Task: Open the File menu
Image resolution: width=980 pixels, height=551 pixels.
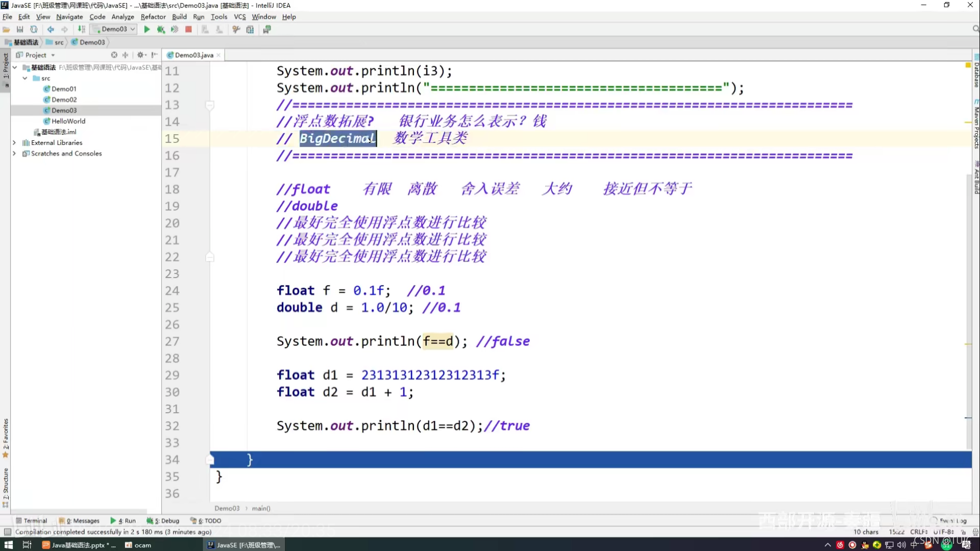Action: pos(7,17)
